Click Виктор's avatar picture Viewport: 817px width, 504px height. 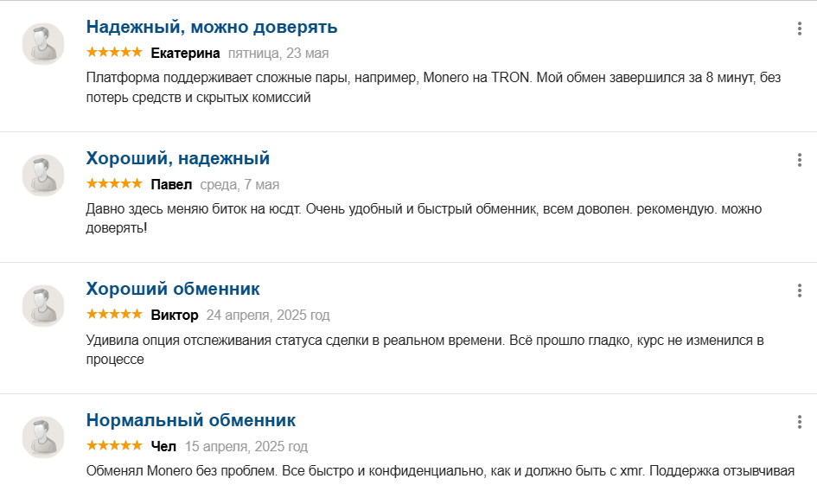click(43, 306)
